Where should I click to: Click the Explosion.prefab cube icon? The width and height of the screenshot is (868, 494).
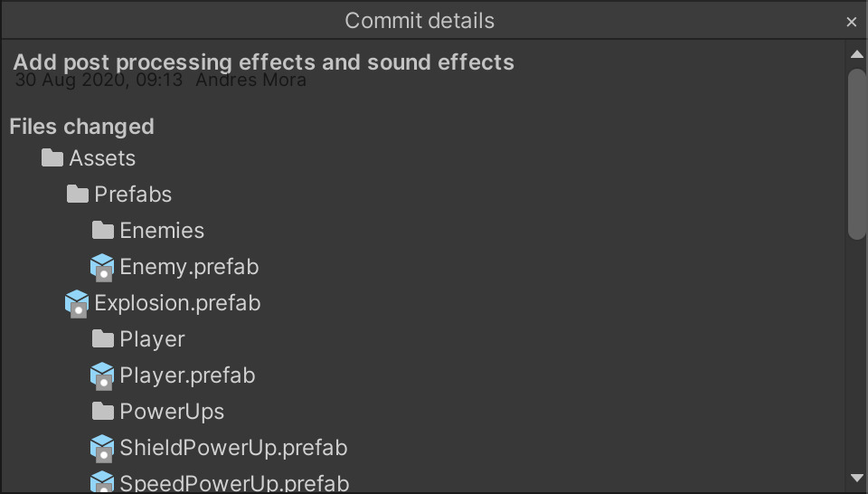point(77,303)
